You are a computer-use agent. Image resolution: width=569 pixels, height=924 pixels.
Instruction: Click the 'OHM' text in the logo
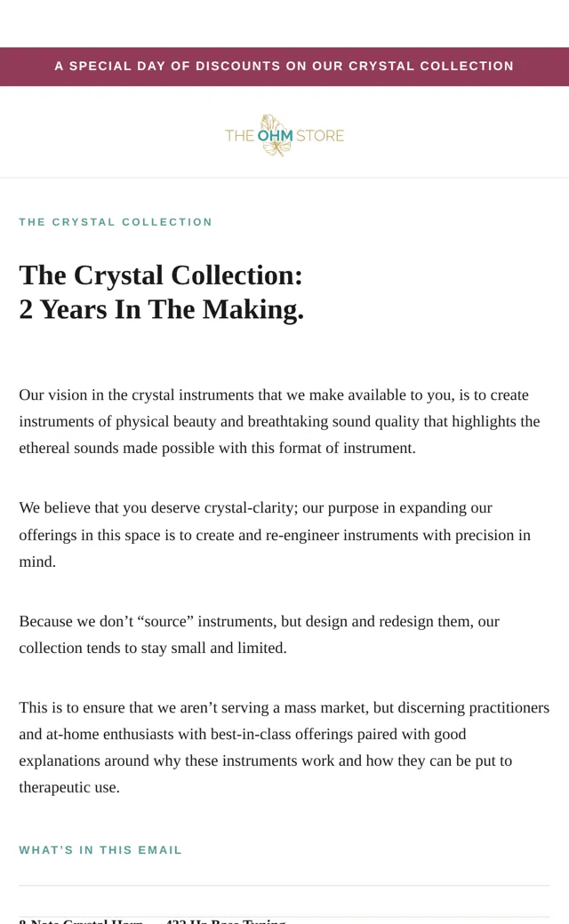click(275, 136)
